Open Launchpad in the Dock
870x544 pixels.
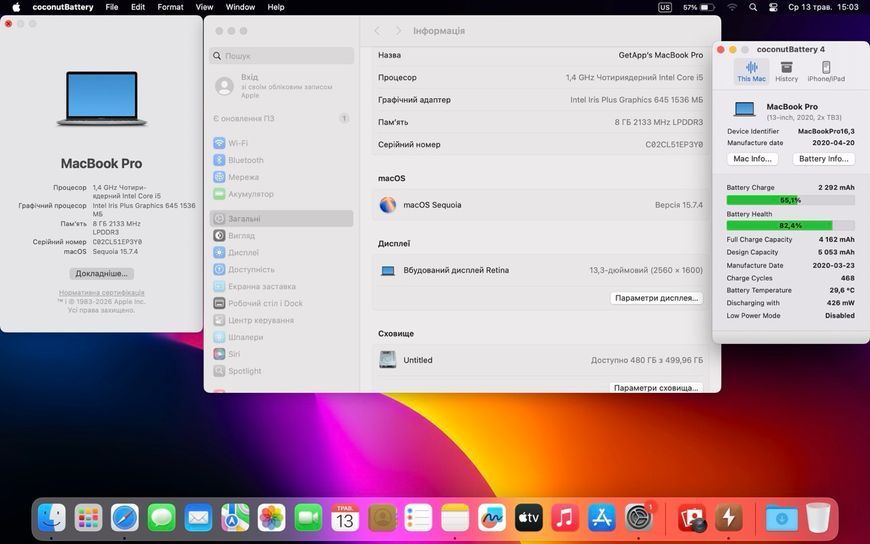coord(88,518)
